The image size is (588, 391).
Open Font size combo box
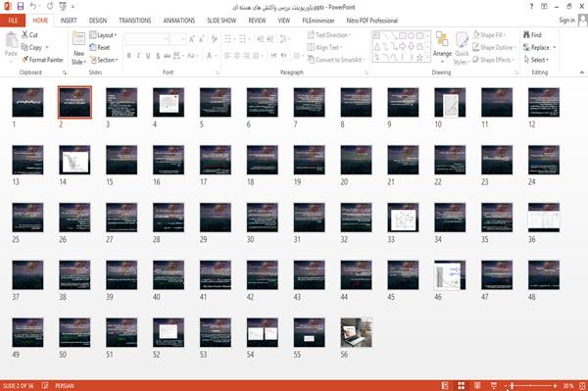[x=177, y=38]
